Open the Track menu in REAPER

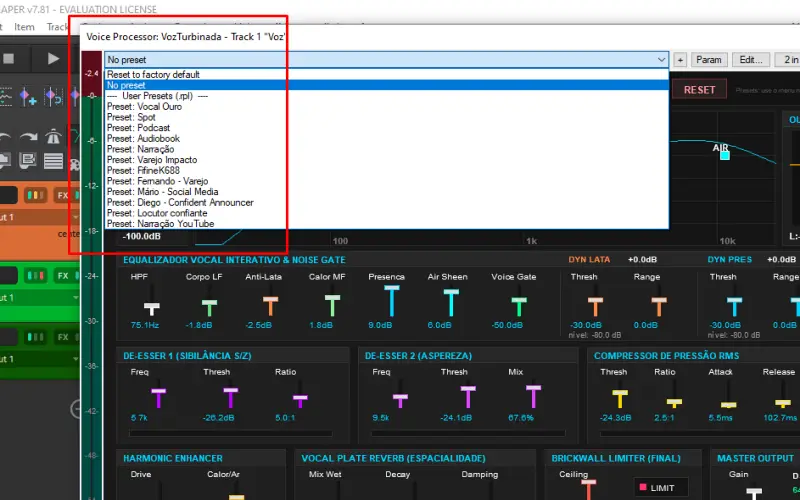(57, 27)
